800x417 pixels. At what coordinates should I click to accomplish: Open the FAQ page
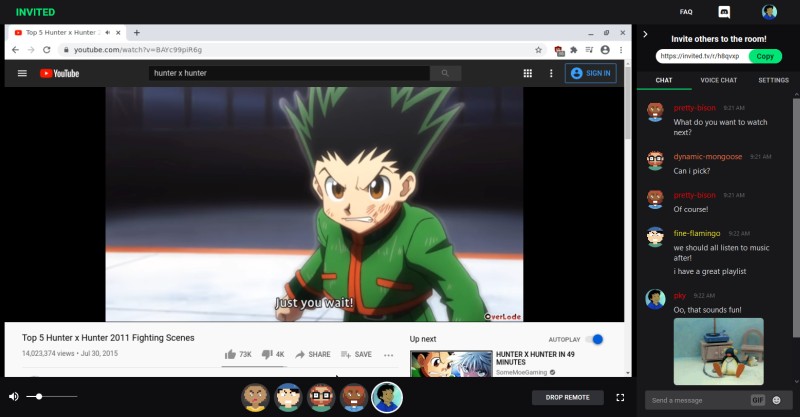click(686, 12)
